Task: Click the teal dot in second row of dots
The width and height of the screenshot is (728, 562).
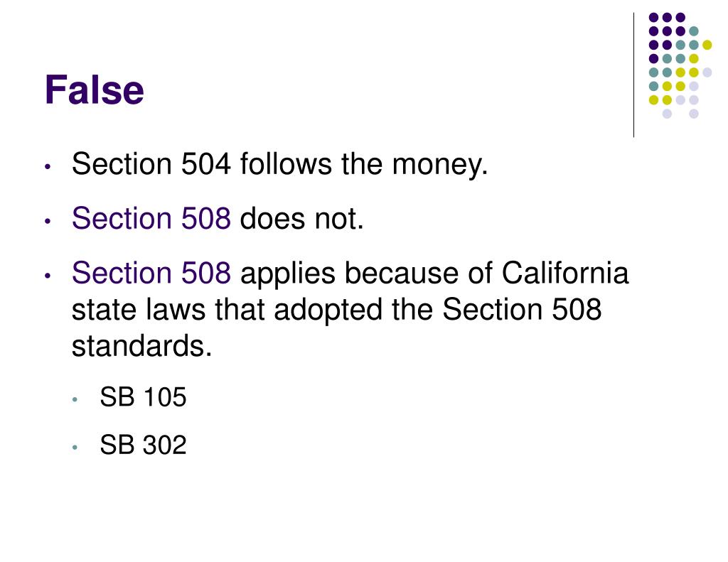Action: pos(694,31)
